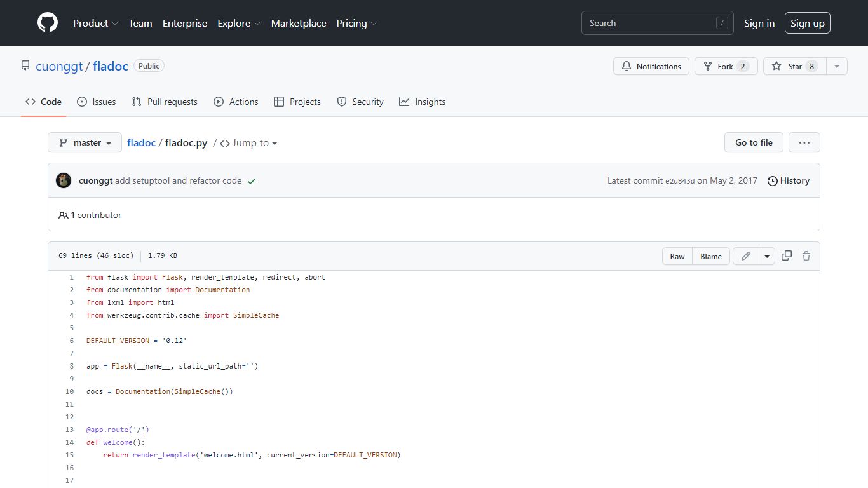
Task: Copy raw file contents icon
Action: pyautogui.click(x=787, y=256)
